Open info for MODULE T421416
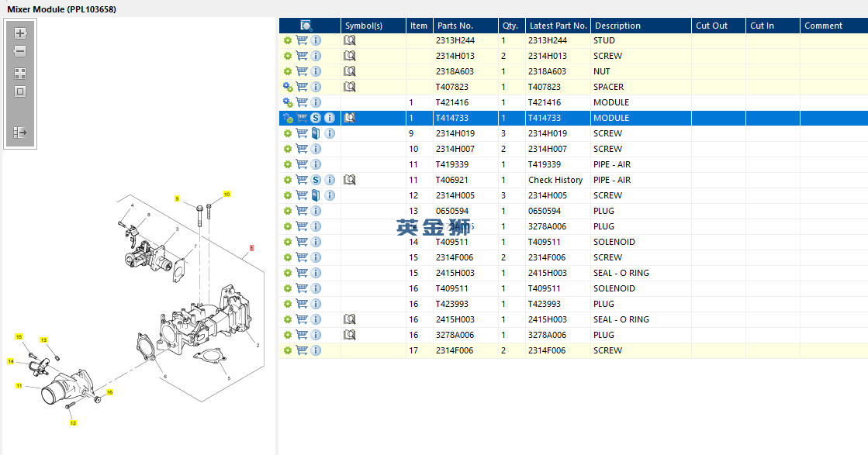Image resolution: width=868 pixels, height=455 pixels. point(316,102)
